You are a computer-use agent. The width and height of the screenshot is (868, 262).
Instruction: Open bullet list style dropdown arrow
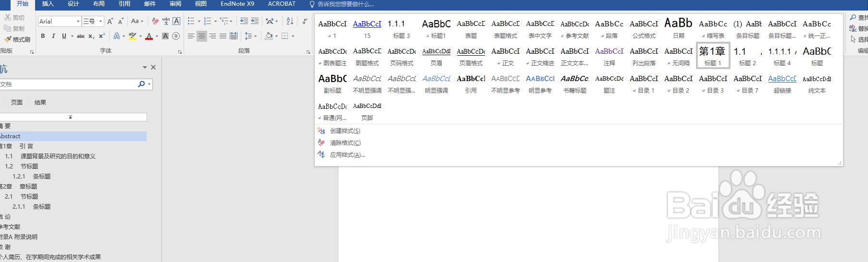[x=199, y=21]
